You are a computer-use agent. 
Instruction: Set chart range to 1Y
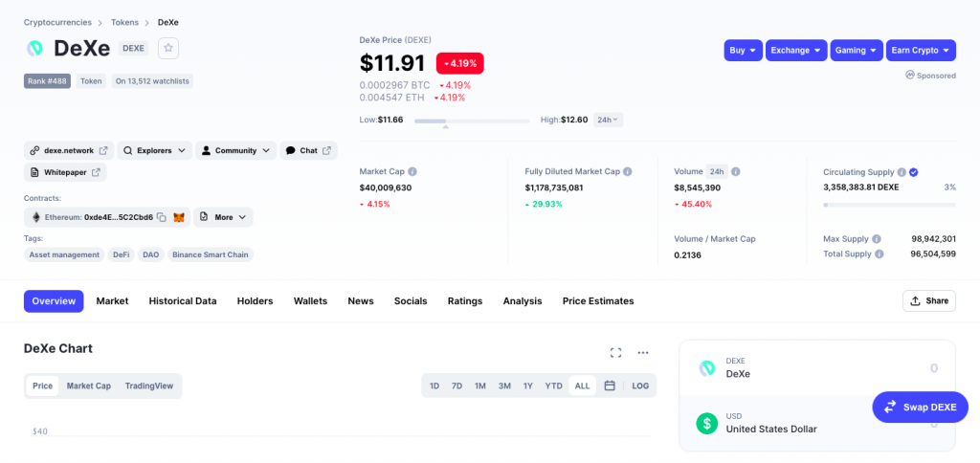(528, 386)
